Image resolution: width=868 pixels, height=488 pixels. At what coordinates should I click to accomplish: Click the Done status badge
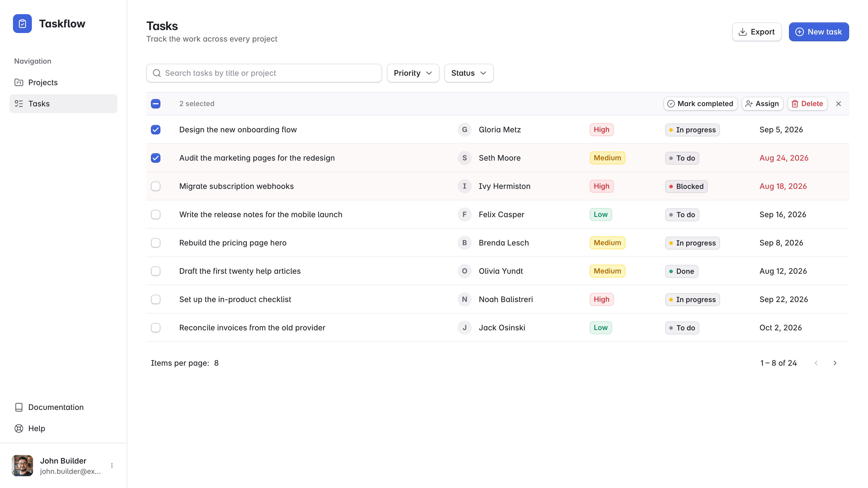pyautogui.click(x=681, y=271)
